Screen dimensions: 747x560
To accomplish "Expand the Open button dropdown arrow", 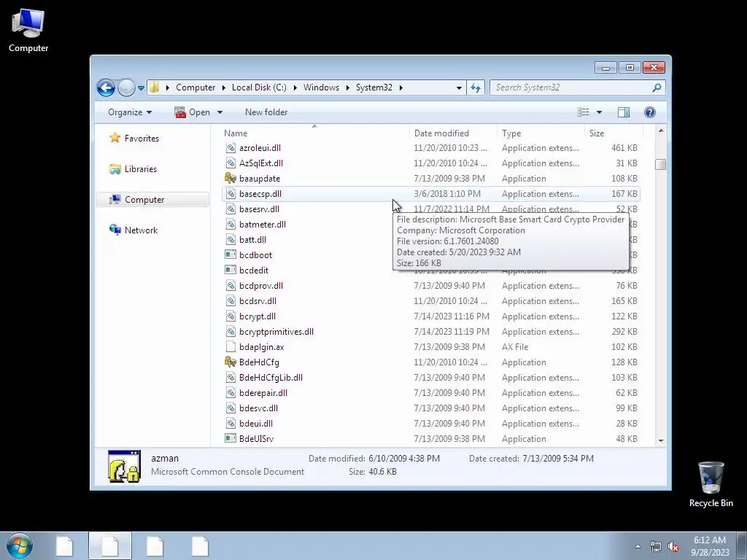I will pos(220,112).
